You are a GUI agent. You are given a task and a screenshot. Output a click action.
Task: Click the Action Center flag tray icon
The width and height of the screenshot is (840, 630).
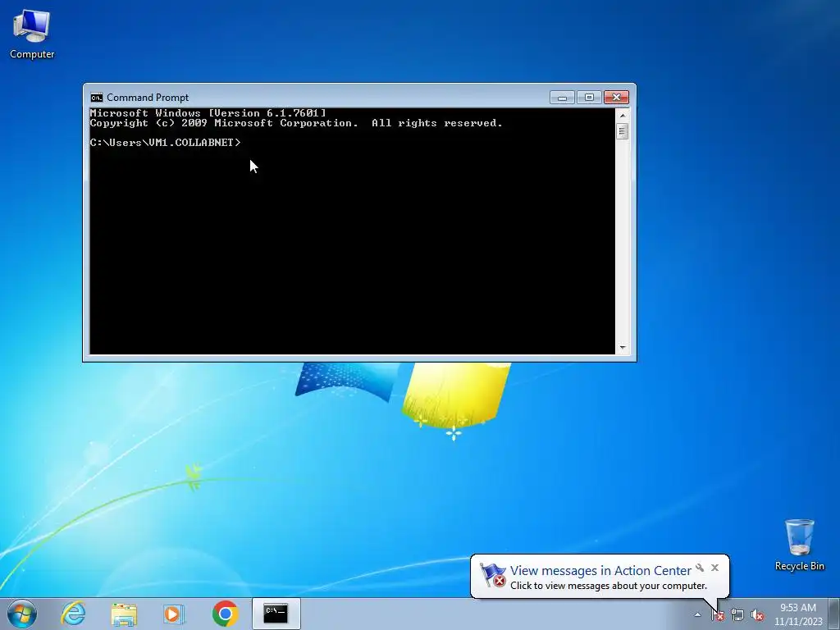click(x=717, y=615)
